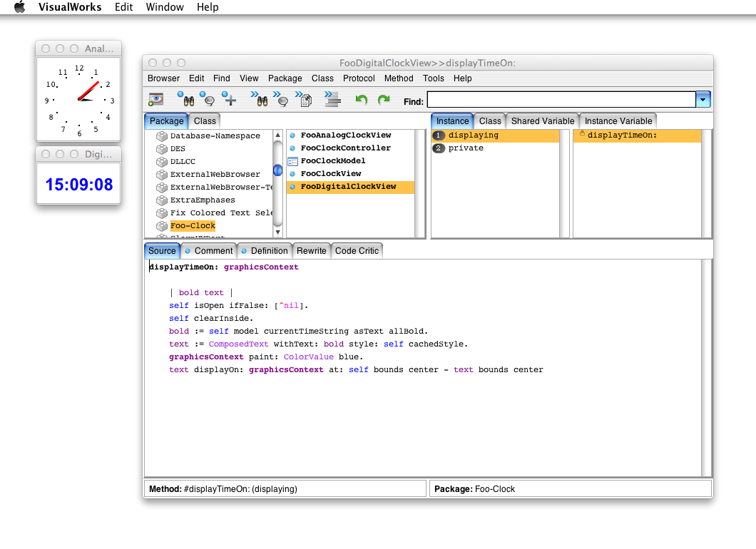This screenshot has width=756, height=549.
Task: Open the Find menu in the browser
Action: [x=221, y=78]
